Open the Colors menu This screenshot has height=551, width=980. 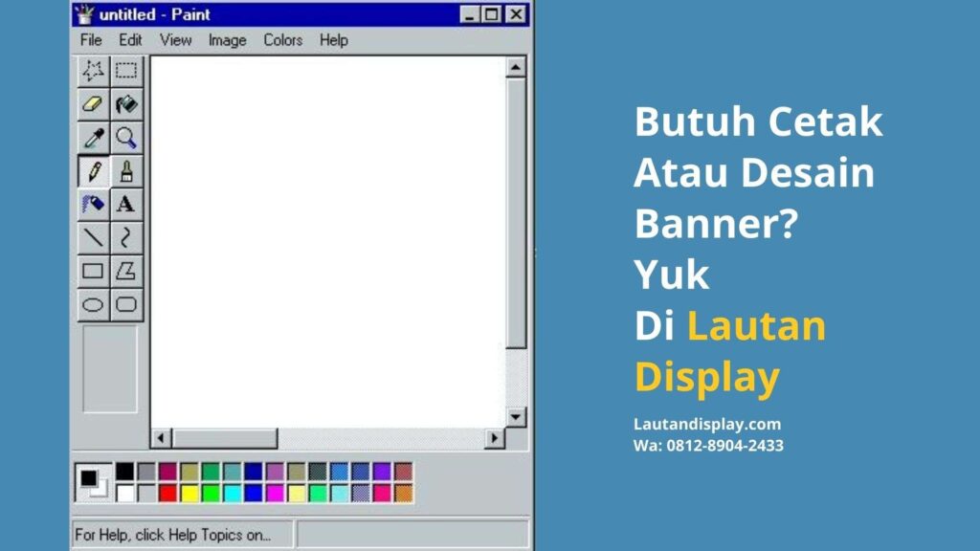pos(282,40)
